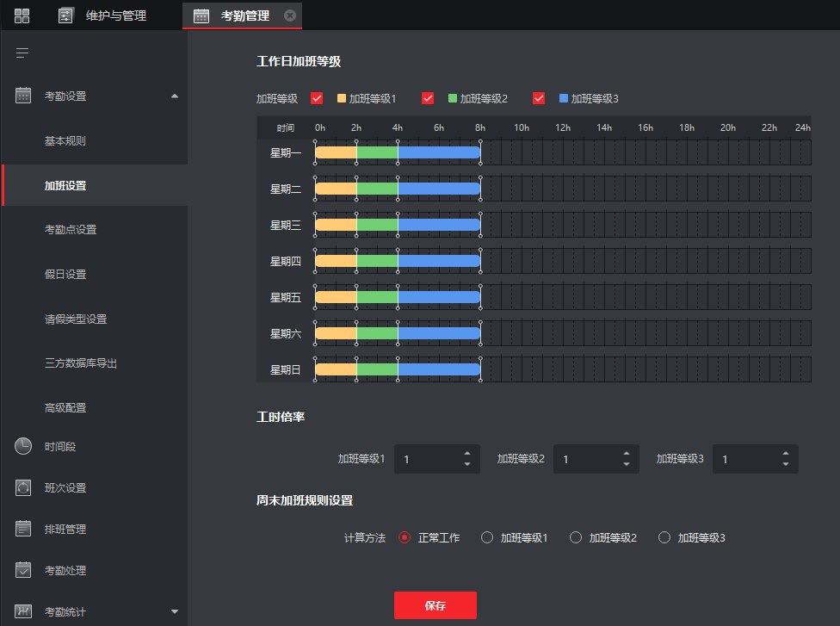Increase 加班等级1 work hour rate
840x626 pixels.
coord(467,453)
